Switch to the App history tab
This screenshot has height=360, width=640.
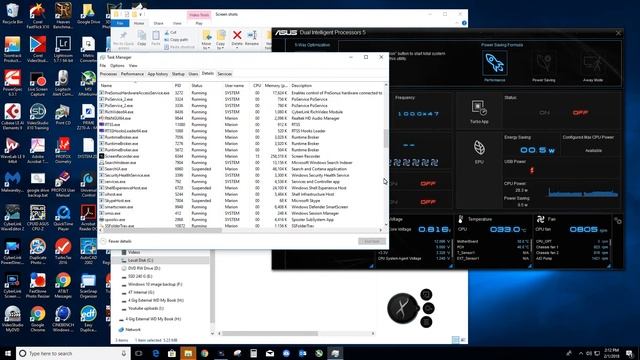coord(158,74)
